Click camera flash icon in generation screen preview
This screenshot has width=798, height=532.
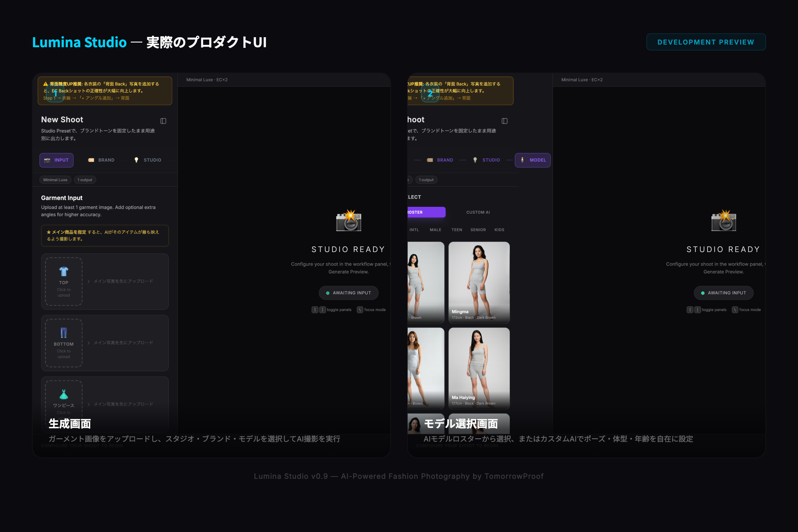pyautogui.click(x=348, y=221)
